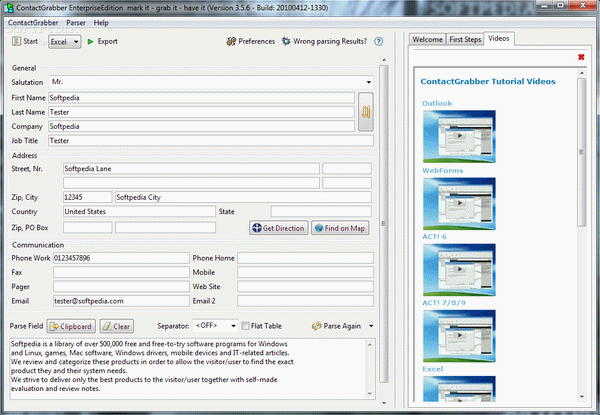This screenshot has width=600, height=415.
Task: Click the Company input field
Action: (201, 126)
